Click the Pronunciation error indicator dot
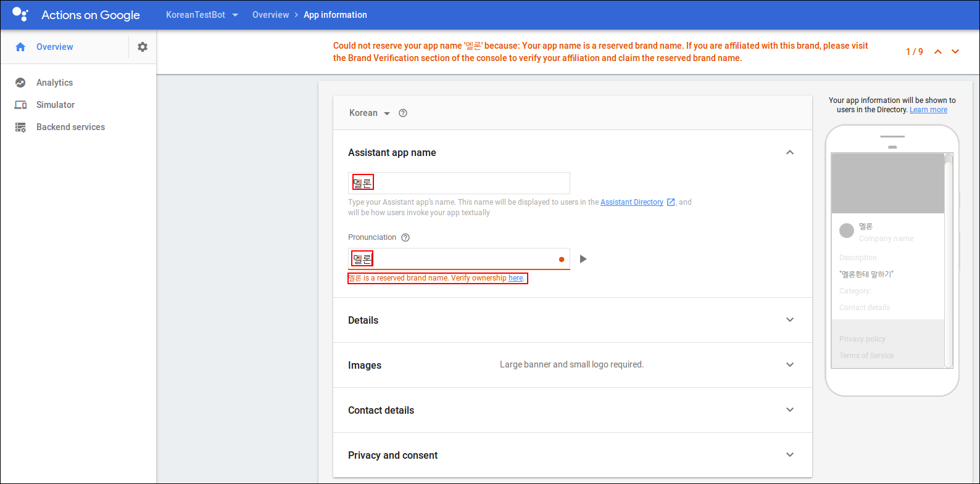This screenshot has width=980, height=484. [562, 260]
